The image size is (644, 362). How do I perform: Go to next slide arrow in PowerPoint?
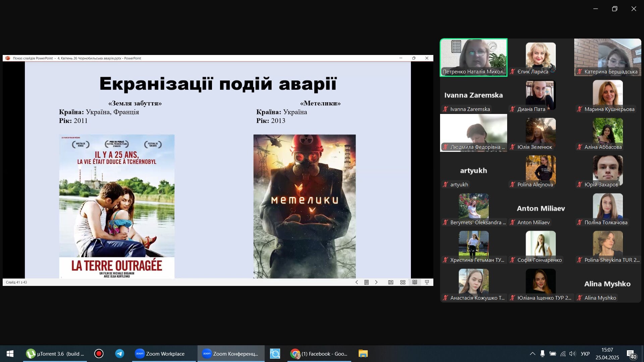click(x=376, y=282)
